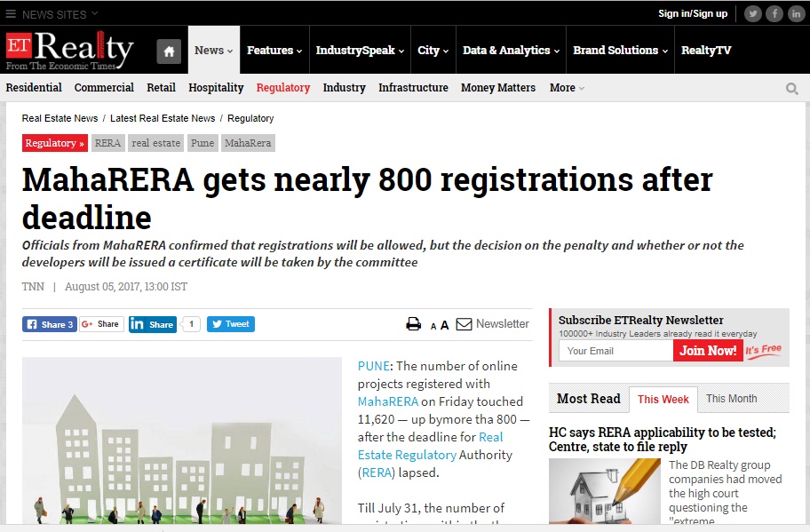Image resolution: width=810 pixels, height=532 pixels.
Task: Focus the Your Email input field
Action: click(615, 351)
